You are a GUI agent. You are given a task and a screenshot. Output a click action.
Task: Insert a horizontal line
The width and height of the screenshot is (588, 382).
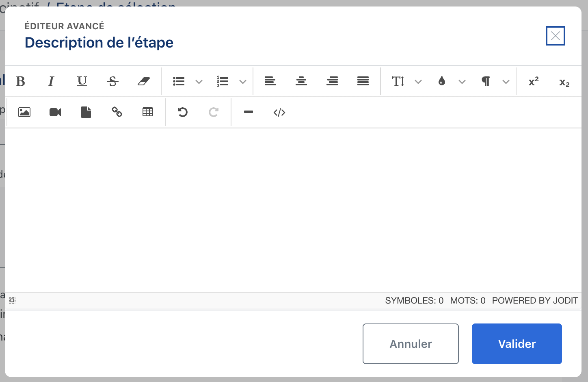[x=249, y=112]
